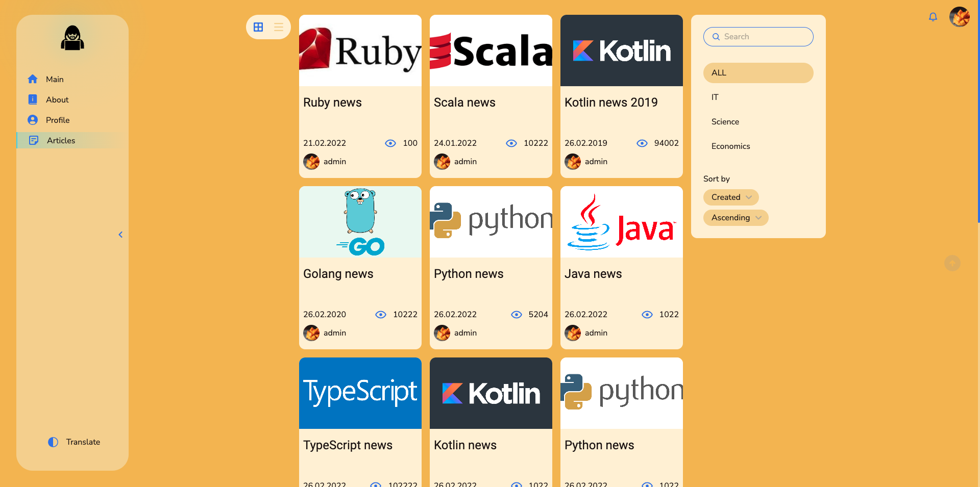Open Main page link
This screenshot has height=487, width=980.
[x=55, y=79]
